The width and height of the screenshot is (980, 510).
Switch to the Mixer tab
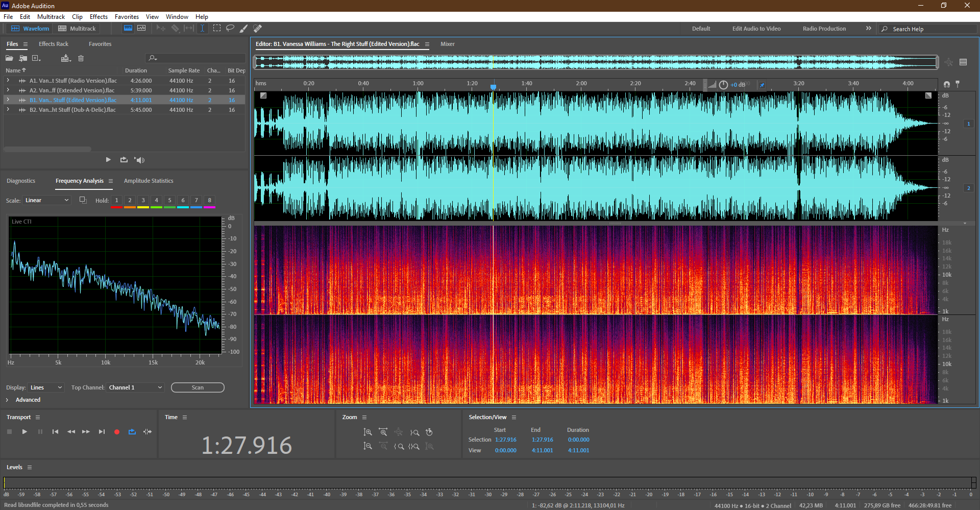click(x=448, y=44)
